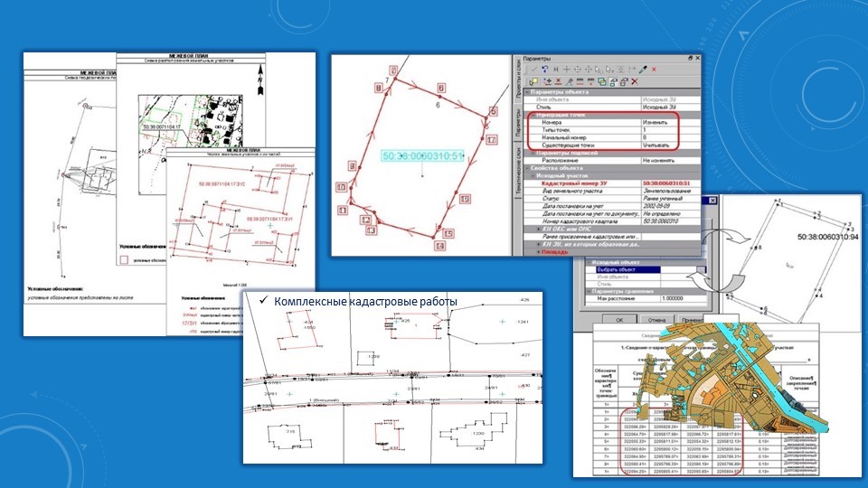Click the large red X in second toolbar row
The width and height of the screenshot is (868, 488).
coord(635,81)
